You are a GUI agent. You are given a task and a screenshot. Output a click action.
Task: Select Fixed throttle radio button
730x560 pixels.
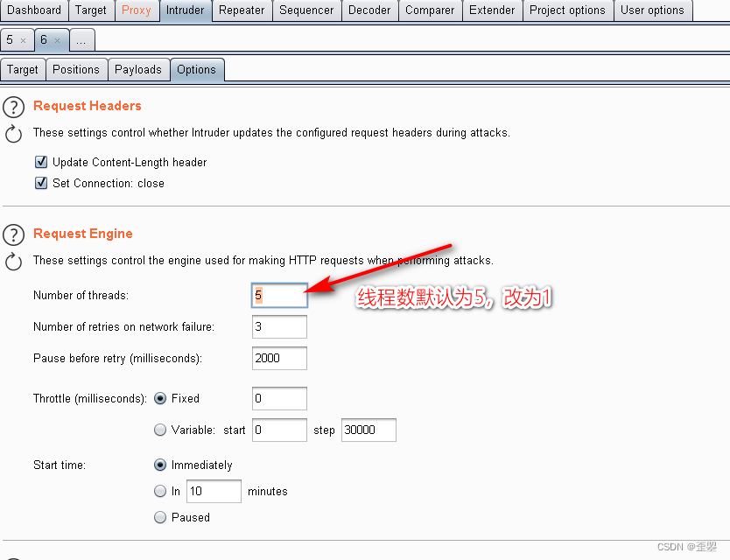(160, 398)
